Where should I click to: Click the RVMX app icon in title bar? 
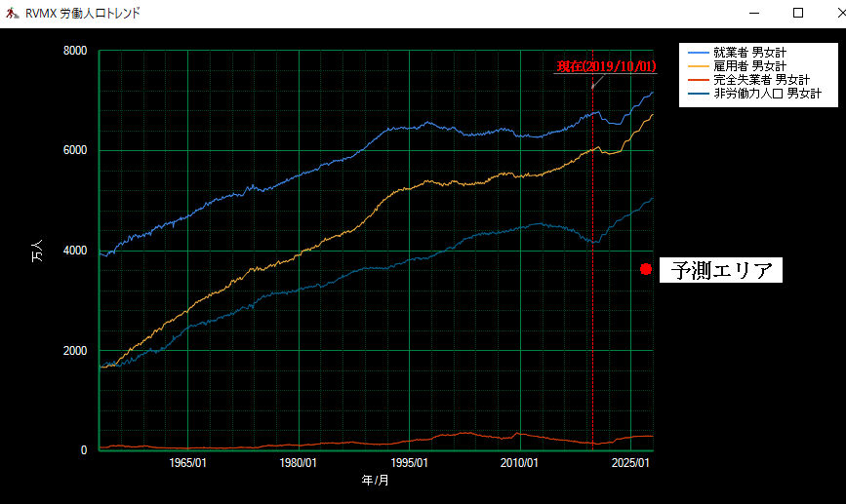(x=11, y=13)
